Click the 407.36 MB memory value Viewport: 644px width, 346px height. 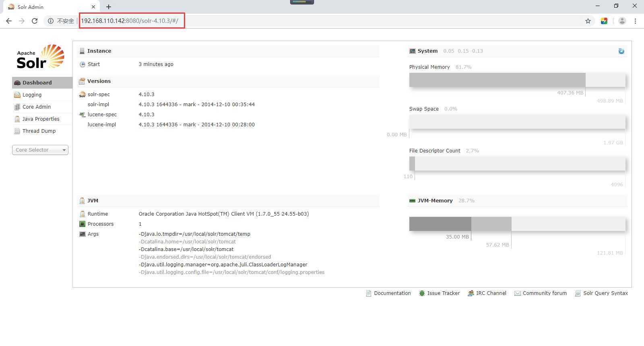[x=570, y=93]
